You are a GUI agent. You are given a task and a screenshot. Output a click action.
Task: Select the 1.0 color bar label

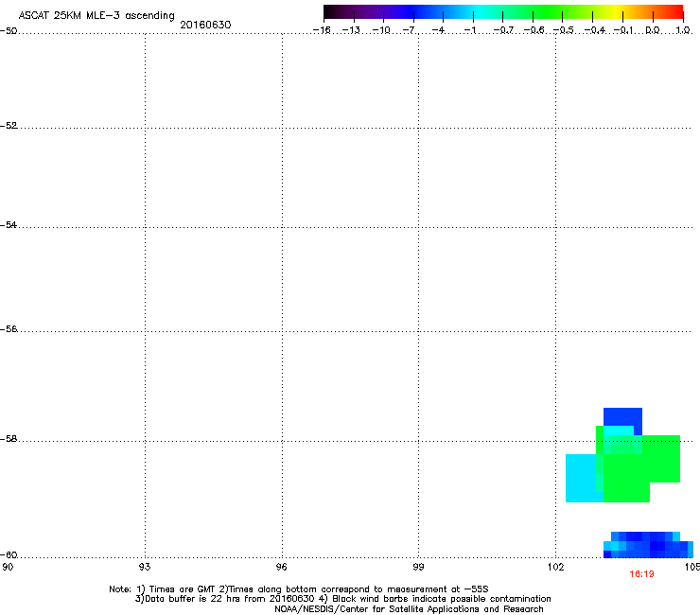point(683,30)
